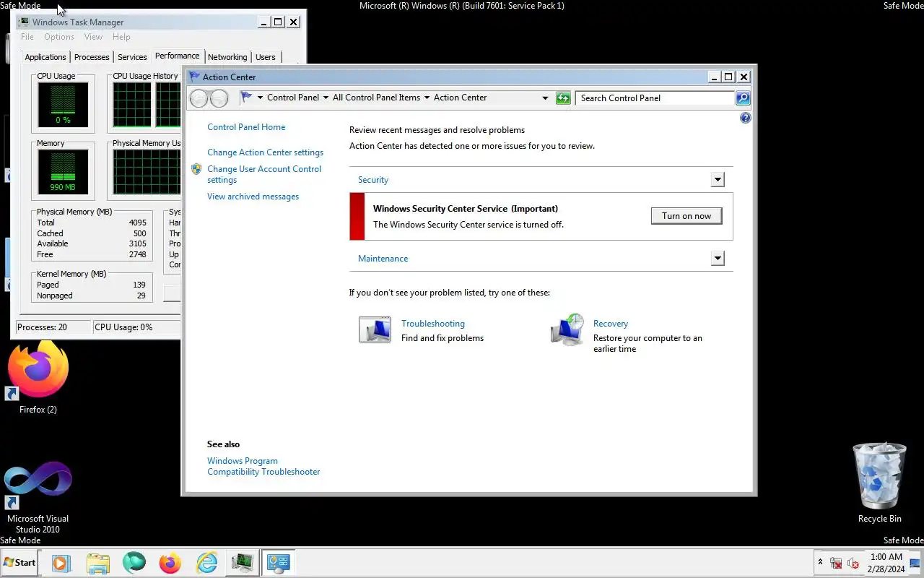Click the Task Manager title bar icon
The width and height of the screenshot is (924, 578).
(24, 22)
